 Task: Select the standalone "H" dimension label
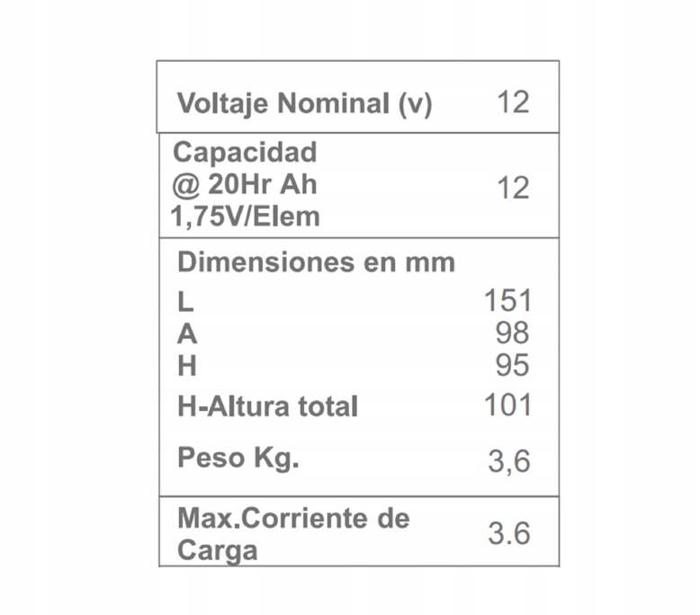187,367
